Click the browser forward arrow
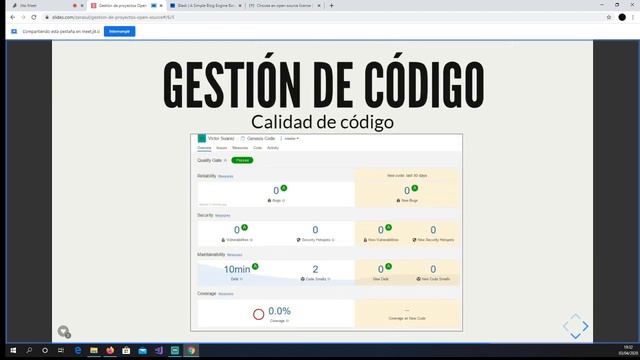 [x=23, y=17]
